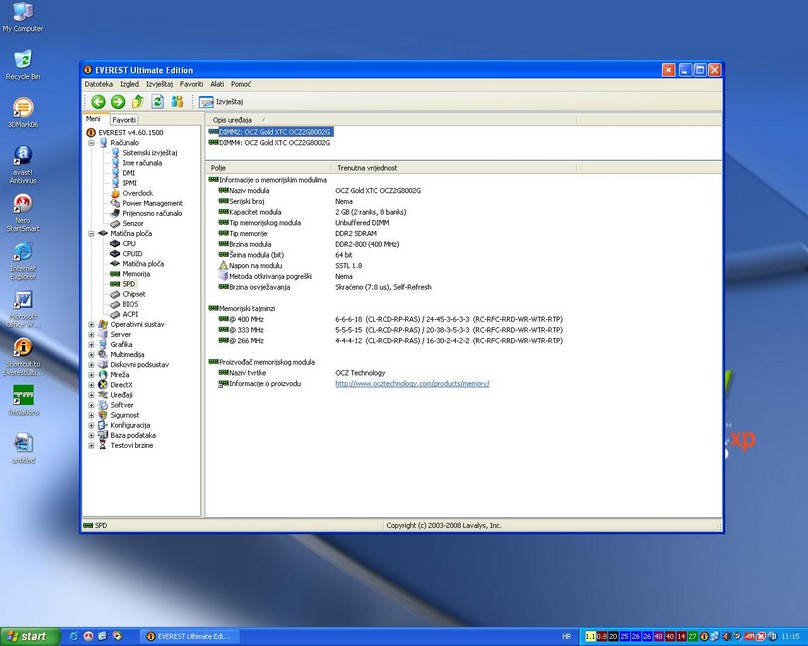
Task: Select the Nero StartSmart desktop icon
Action: coord(22,204)
